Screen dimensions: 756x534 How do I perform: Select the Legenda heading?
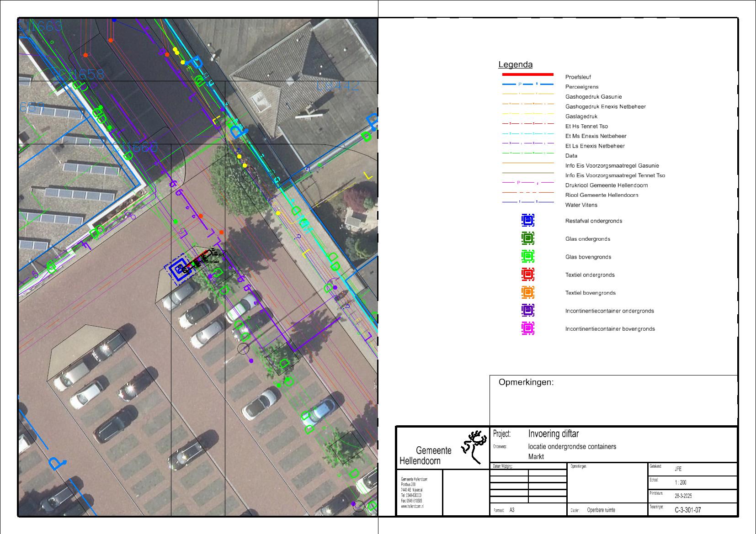point(515,65)
